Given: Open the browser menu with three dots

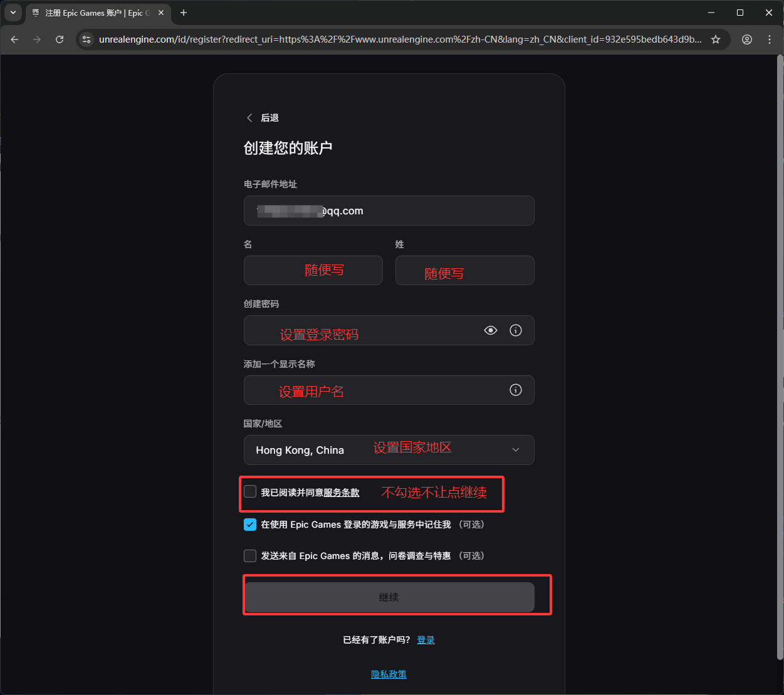Looking at the screenshot, I should point(770,39).
